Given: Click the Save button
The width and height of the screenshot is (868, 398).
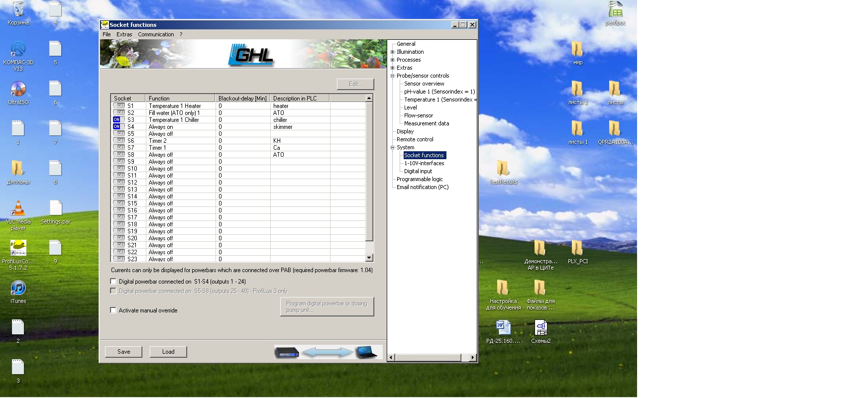Looking at the screenshot, I should [x=123, y=352].
